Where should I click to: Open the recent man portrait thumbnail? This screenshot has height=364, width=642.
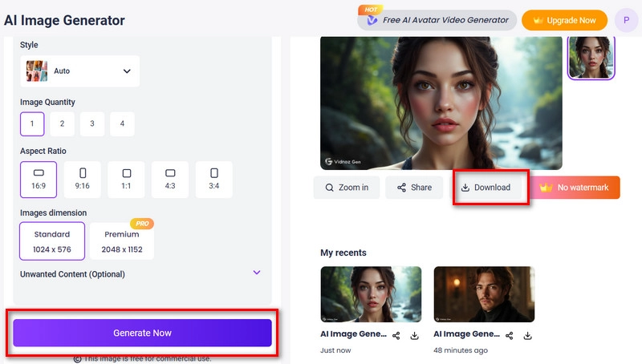point(484,294)
